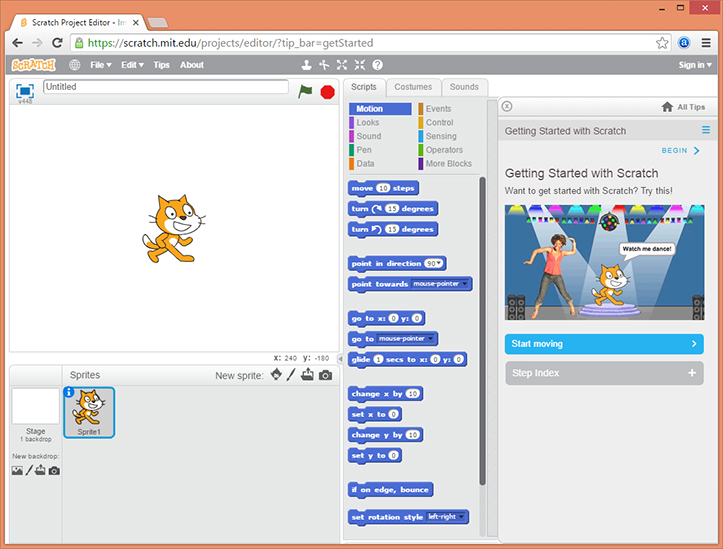The width and height of the screenshot is (723, 549).
Task: Upload sprite from file
Action: (x=307, y=375)
